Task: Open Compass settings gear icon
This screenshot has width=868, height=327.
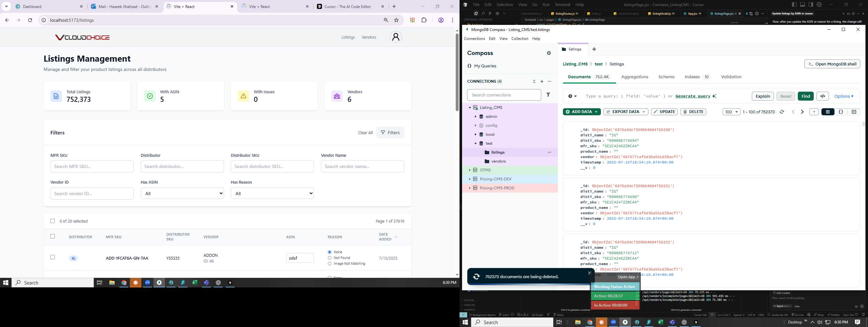Action: (549, 53)
